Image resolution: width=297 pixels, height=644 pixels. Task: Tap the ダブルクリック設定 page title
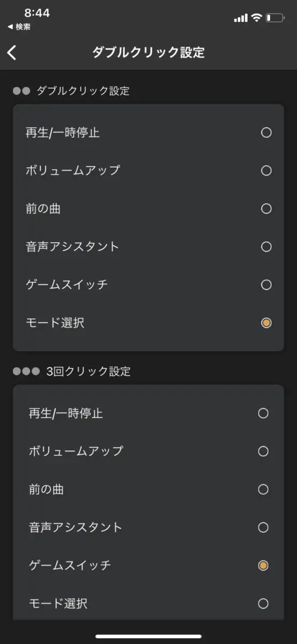[x=148, y=52]
